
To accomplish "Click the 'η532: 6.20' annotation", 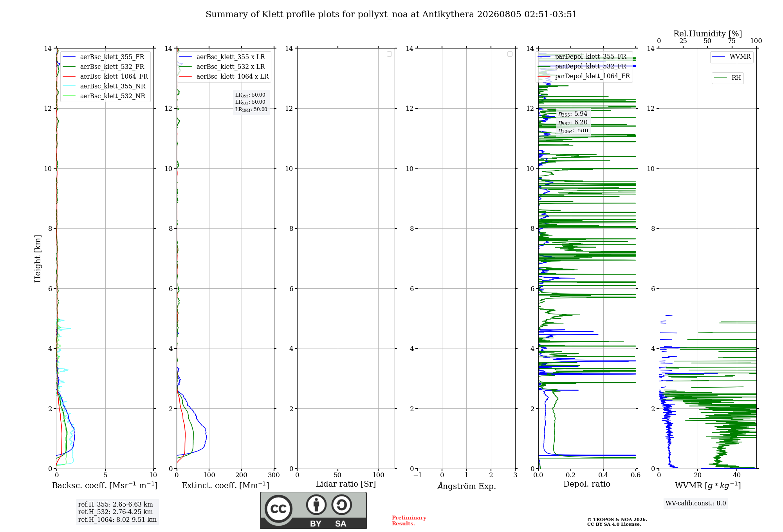I will click(x=573, y=122).
